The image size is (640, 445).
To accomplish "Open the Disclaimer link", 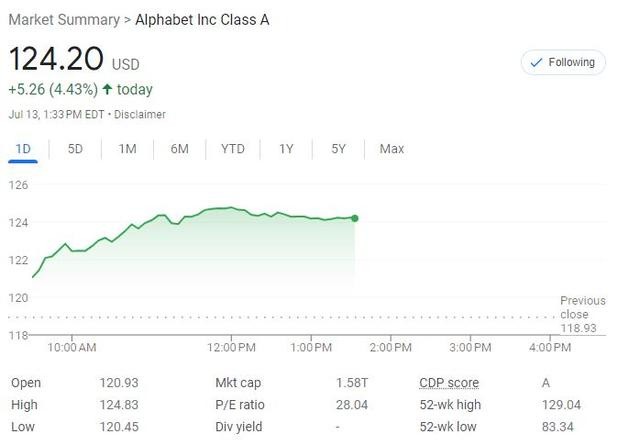I will click(x=140, y=115).
